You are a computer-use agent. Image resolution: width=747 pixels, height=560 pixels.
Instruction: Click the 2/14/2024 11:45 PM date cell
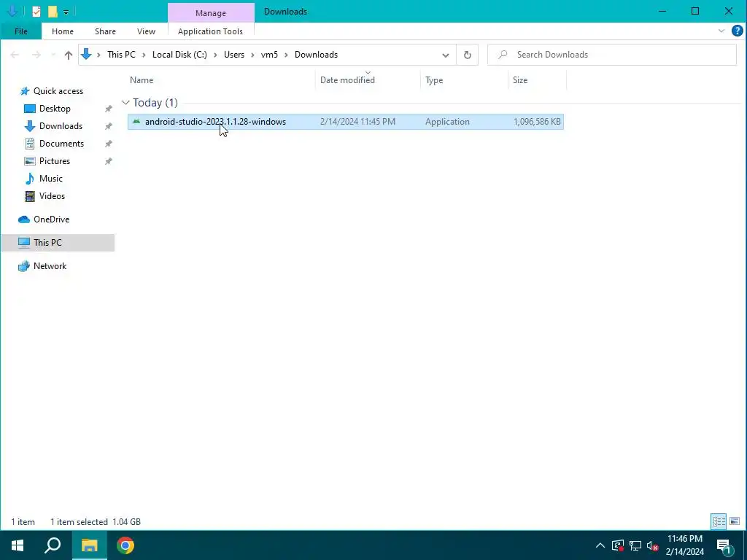click(357, 122)
